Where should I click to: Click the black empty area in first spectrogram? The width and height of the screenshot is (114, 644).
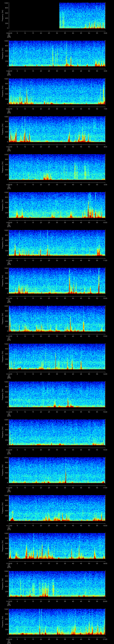pos(34,16)
